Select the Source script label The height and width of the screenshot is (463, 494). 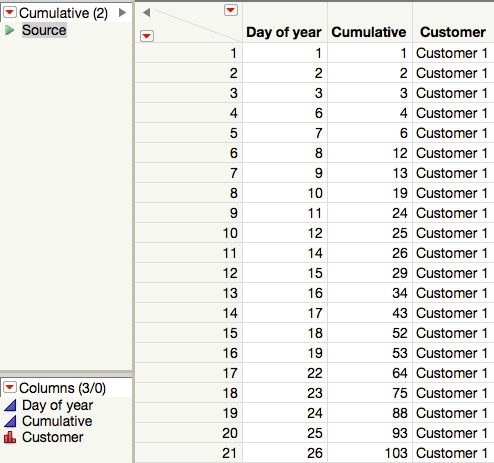[44, 30]
